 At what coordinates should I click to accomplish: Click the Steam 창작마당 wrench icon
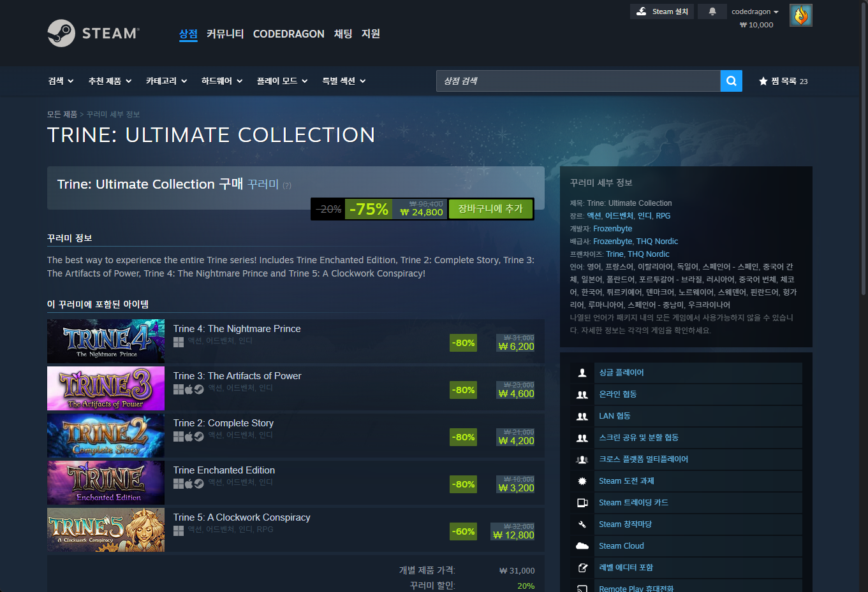pos(582,524)
